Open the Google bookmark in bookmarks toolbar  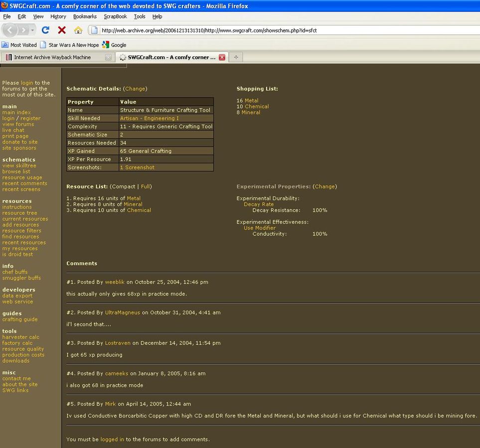tap(114, 45)
